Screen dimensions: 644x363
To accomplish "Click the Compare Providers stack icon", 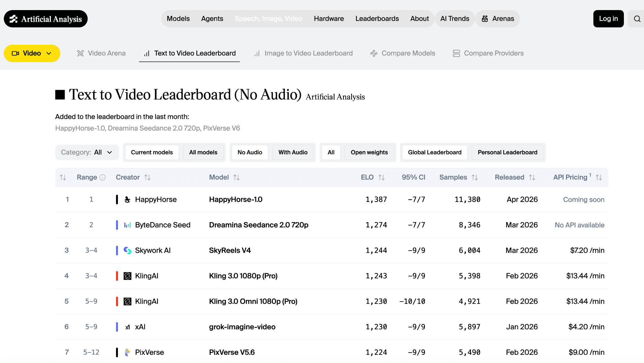I will pos(456,53).
